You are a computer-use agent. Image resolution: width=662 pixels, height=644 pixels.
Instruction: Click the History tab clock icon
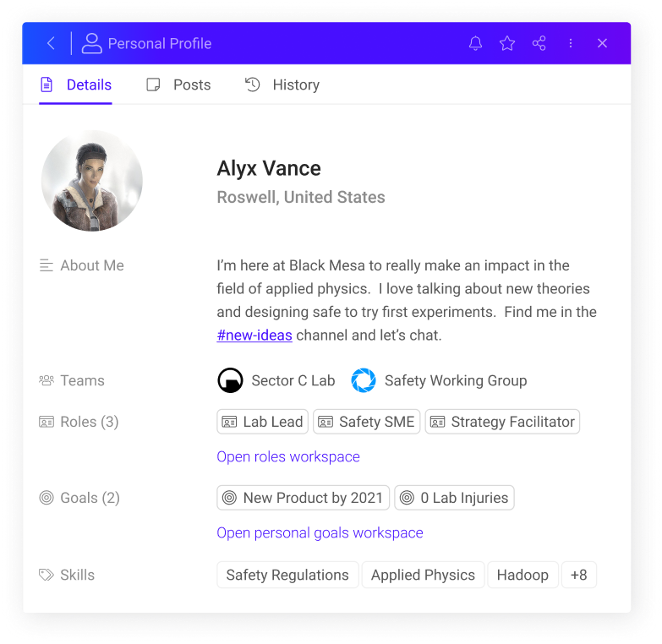(x=253, y=85)
